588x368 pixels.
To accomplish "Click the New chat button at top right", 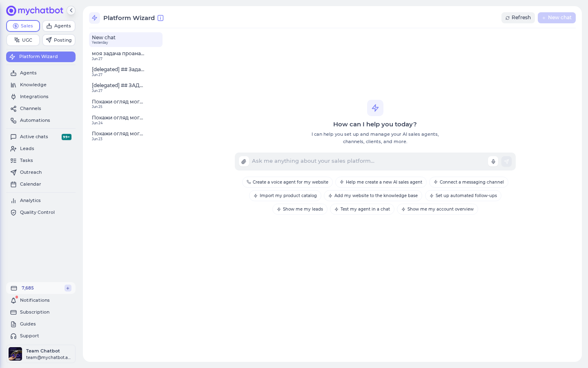I will coord(557,18).
